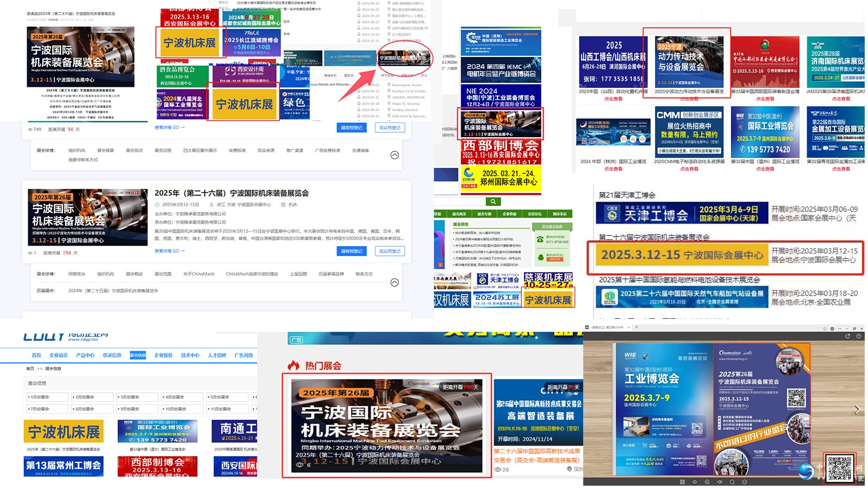
Task: Open 2024年（第二十五届）宁波国际机床装备展览会 link
Action: pyautogui.click(x=113, y=291)
